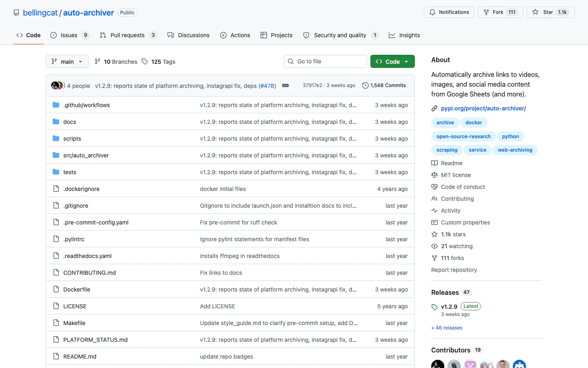Viewport: 588px width, 368px height.
Task: Click the file icon for Dockerfile
Action: [x=56, y=289]
